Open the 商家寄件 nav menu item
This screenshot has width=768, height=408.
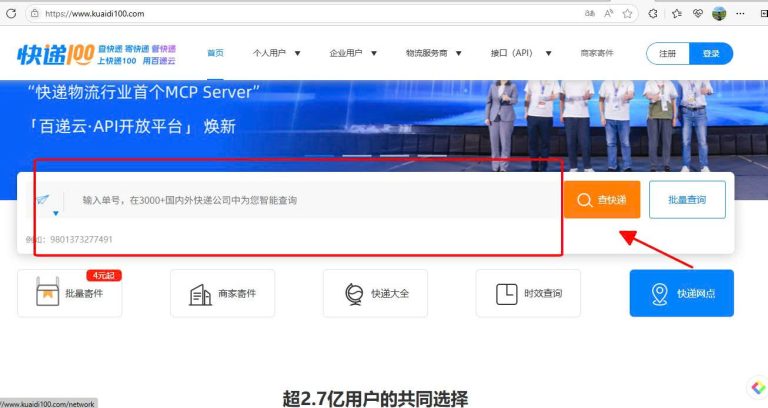(x=596, y=54)
